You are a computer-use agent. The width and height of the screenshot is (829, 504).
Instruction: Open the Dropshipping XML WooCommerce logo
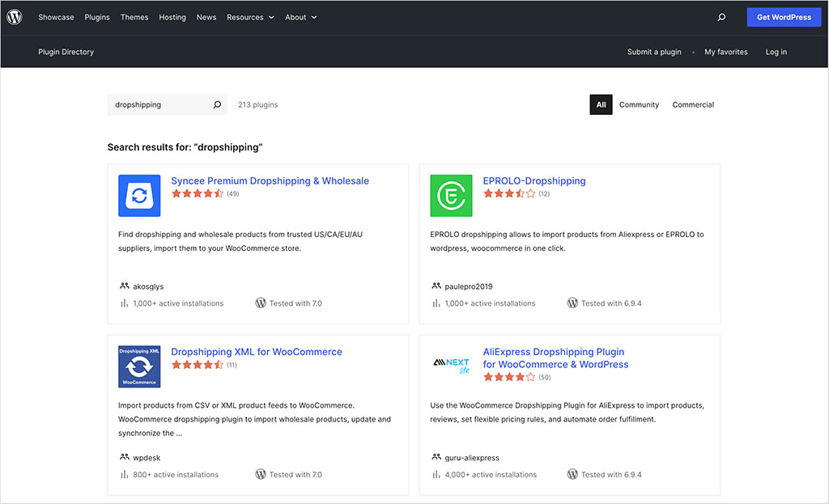click(139, 366)
